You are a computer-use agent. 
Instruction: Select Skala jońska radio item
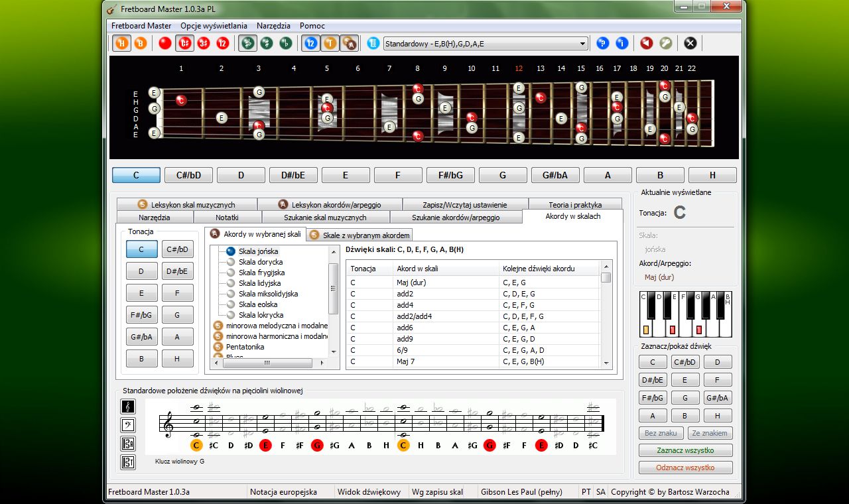tap(252, 251)
